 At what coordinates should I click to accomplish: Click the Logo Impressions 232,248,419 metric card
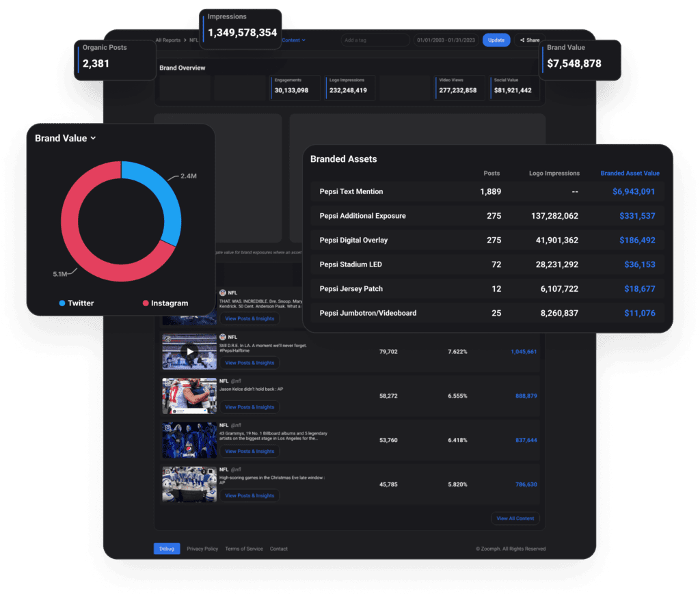349,87
